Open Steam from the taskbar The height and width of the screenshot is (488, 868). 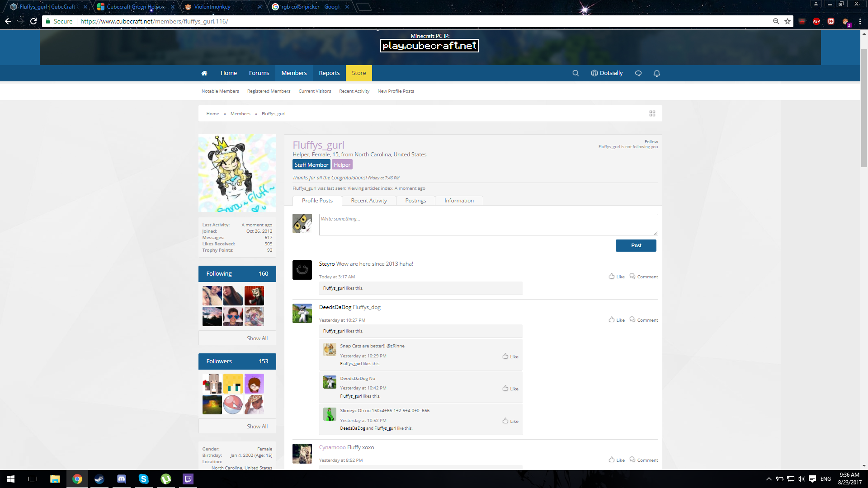point(99,479)
